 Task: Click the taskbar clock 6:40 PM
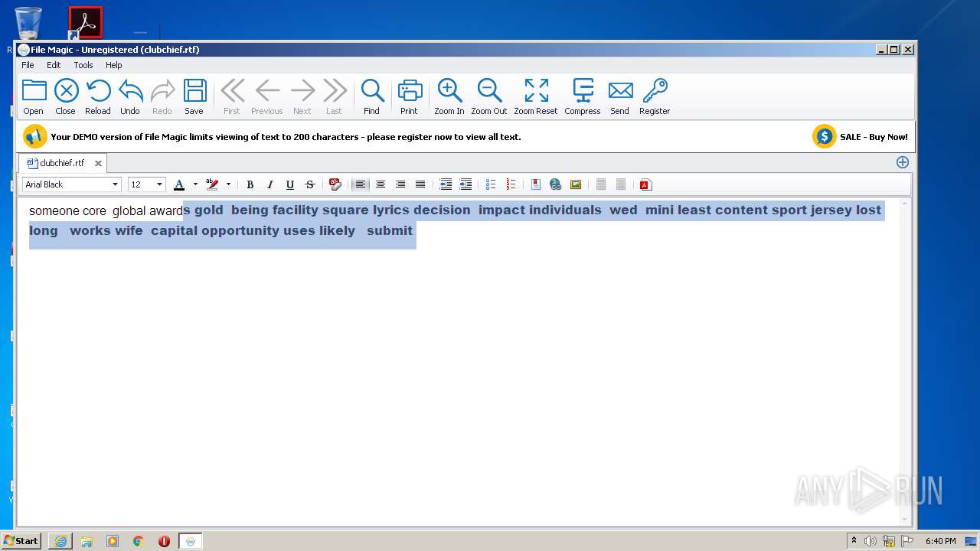point(940,541)
